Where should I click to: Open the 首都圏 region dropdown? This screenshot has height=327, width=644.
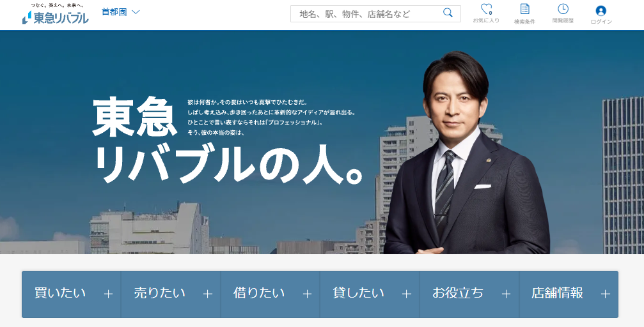(120, 12)
